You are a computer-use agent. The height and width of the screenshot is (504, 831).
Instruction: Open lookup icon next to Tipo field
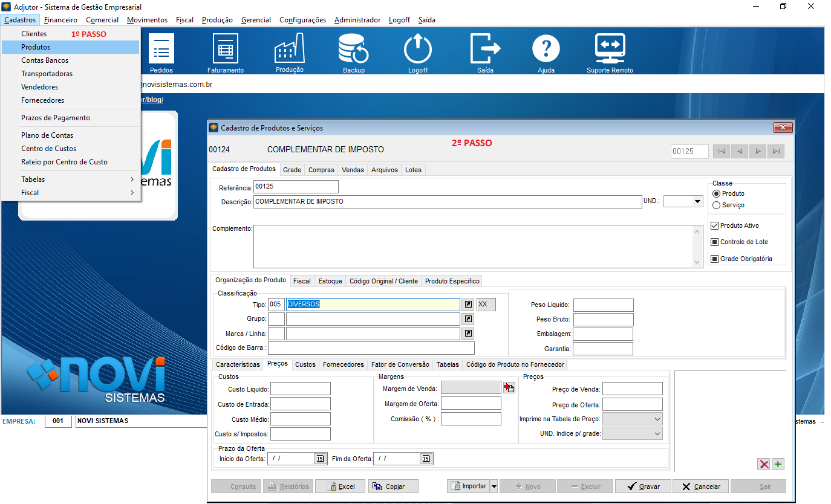[x=468, y=305]
